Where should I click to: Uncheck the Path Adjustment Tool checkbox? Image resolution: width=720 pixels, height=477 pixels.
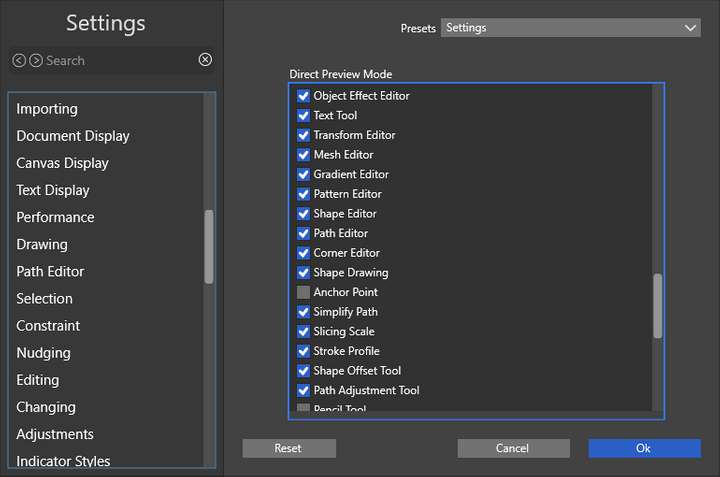[x=303, y=391]
